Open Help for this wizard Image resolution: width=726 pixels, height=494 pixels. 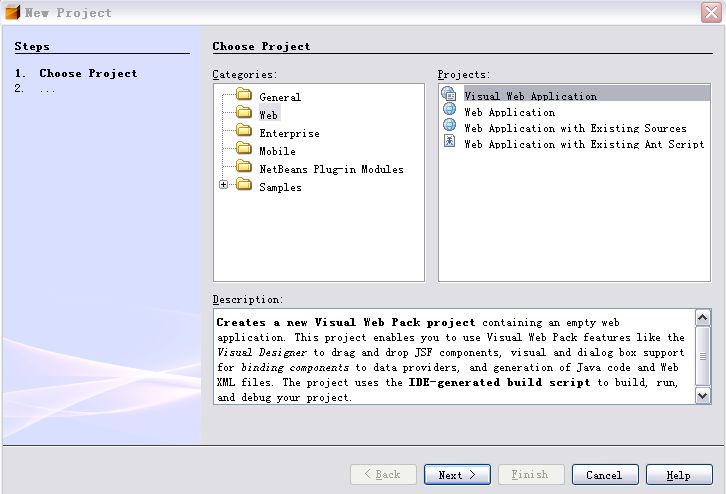pos(679,475)
